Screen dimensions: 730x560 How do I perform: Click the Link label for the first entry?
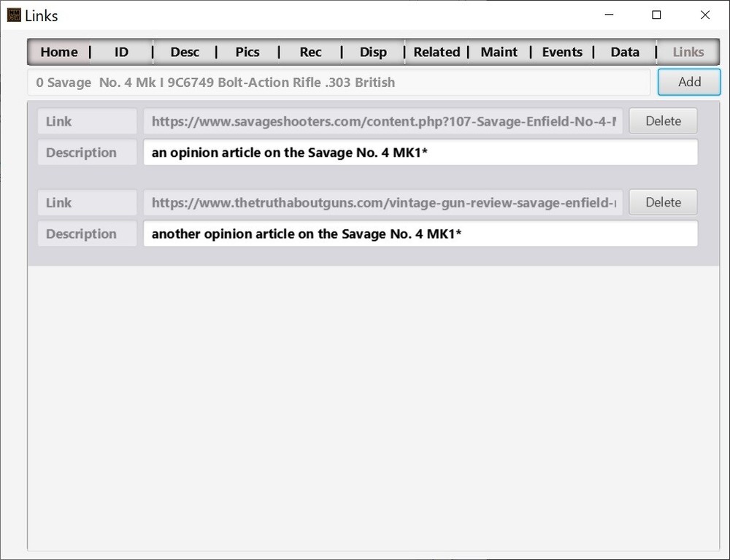(x=86, y=120)
